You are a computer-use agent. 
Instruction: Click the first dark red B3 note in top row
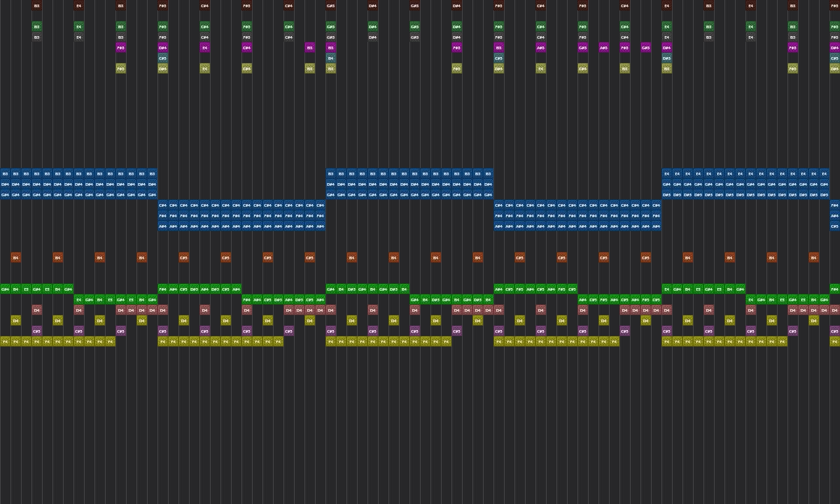click(x=37, y=6)
